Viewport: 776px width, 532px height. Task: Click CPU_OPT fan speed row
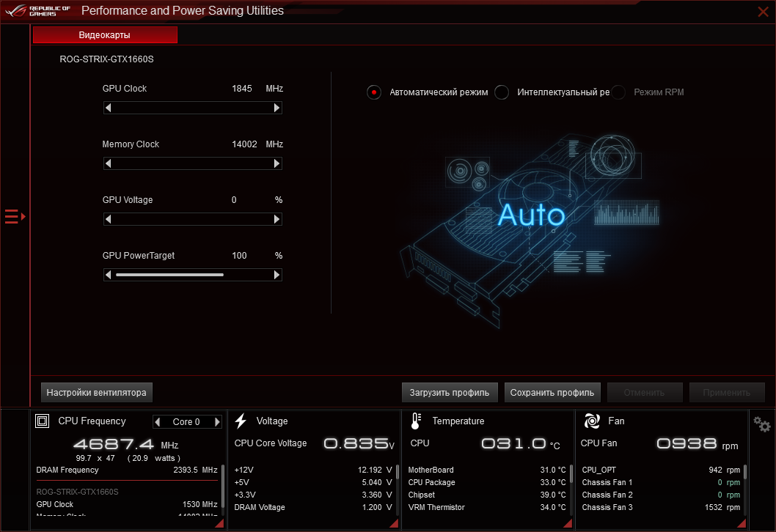661,470
